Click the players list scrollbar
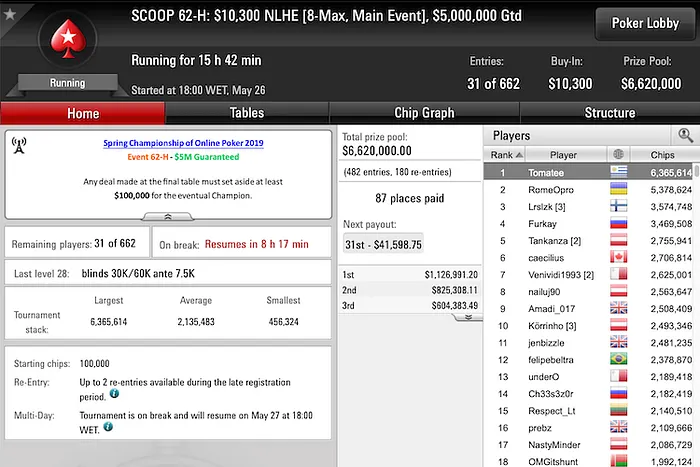 pyautogui.click(x=696, y=300)
